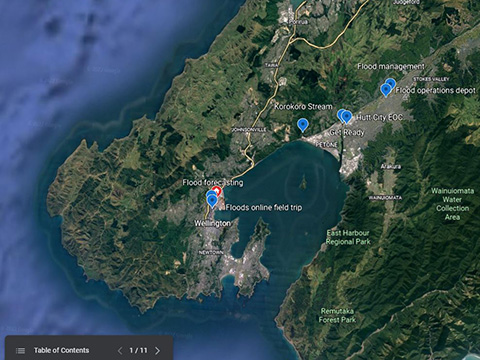Screen dimensions: 480x360
Task: Select the red home pin at Flood forecasting
Action: pyautogui.click(x=217, y=191)
